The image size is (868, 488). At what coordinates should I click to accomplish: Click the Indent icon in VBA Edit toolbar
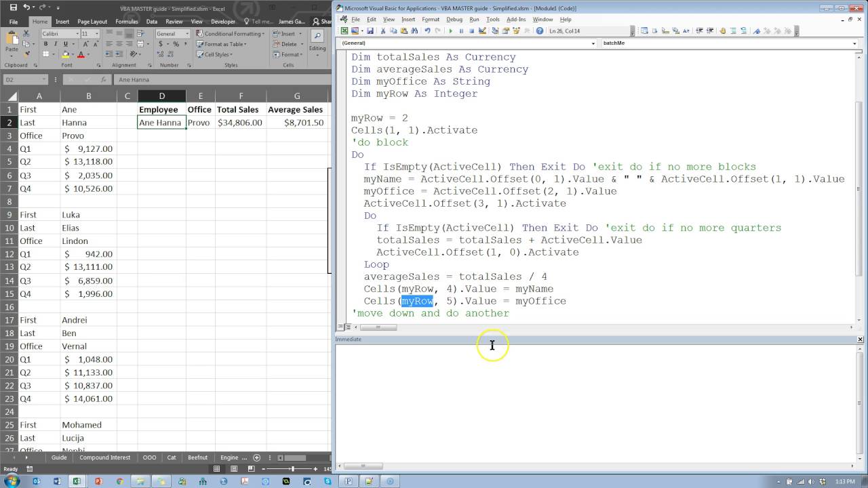pos(699,30)
